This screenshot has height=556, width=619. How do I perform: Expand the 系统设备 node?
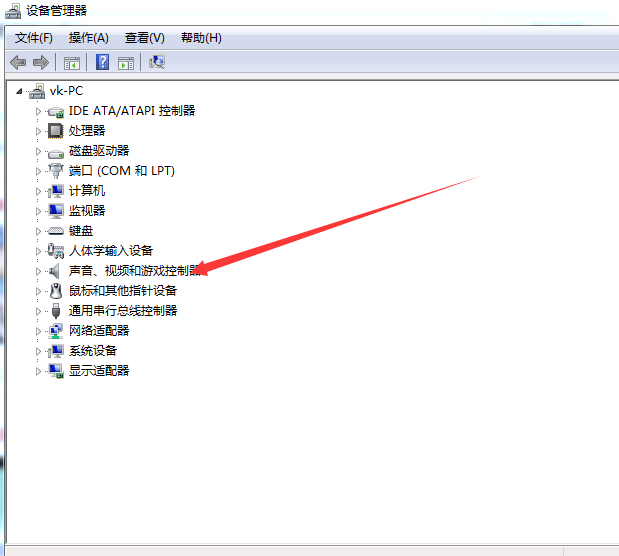[38, 351]
